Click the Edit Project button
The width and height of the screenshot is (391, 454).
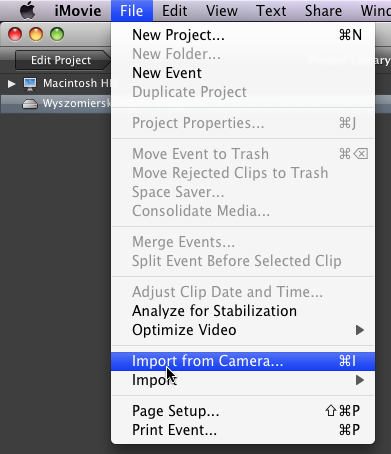point(63,60)
